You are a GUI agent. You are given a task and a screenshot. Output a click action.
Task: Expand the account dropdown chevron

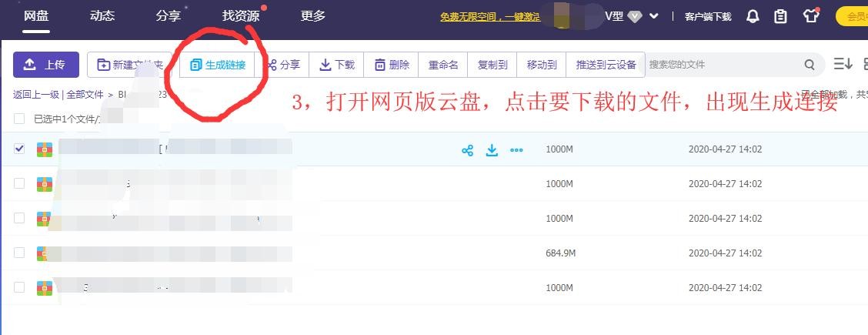pyautogui.click(x=654, y=16)
